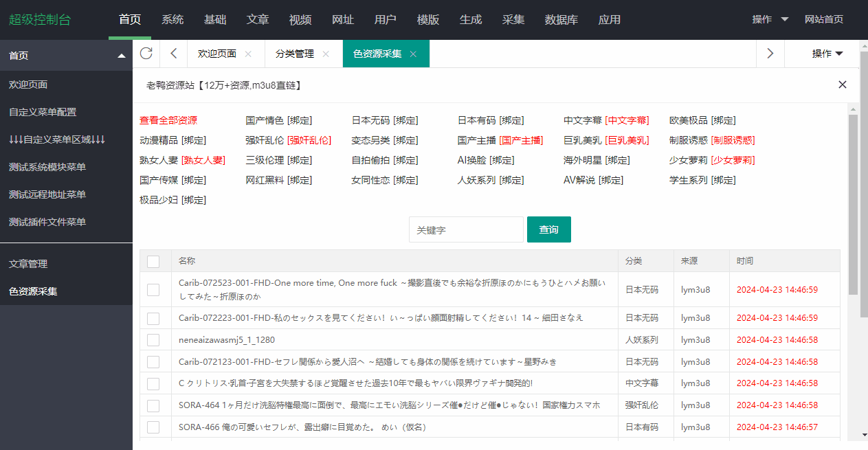
Task: Close the 欢迎页面 tab
Action: click(x=248, y=54)
